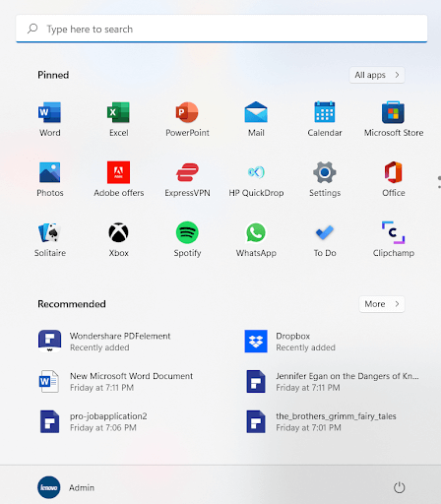Expand All apps list

(377, 75)
